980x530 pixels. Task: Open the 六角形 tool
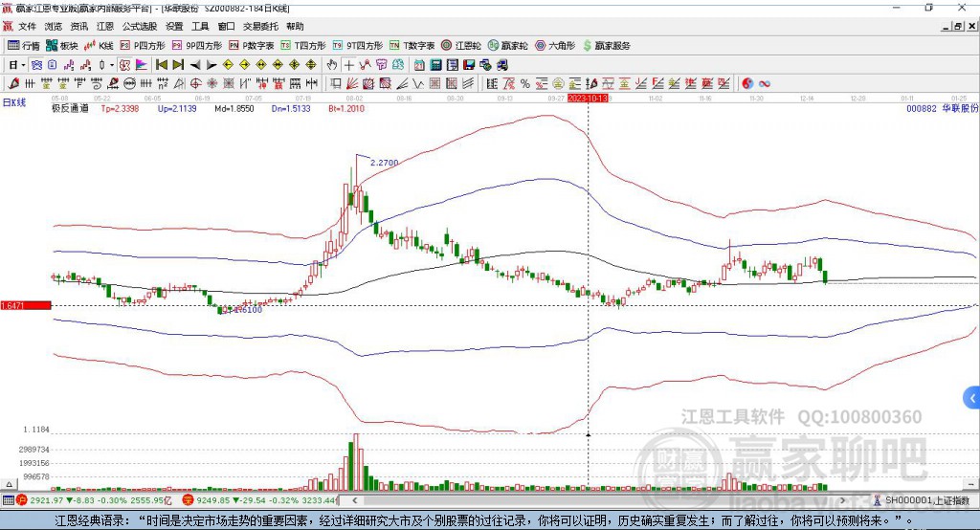click(x=555, y=46)
